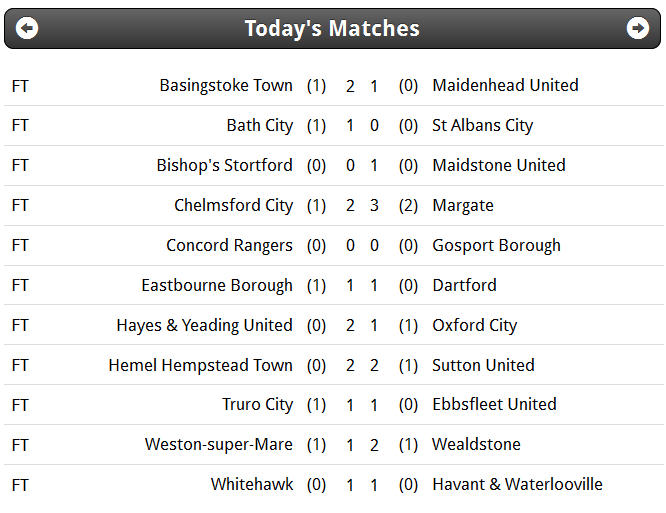This screenshot has height=513, width=666.
Task: Select Maidenhead United team name
Action: 505,85
